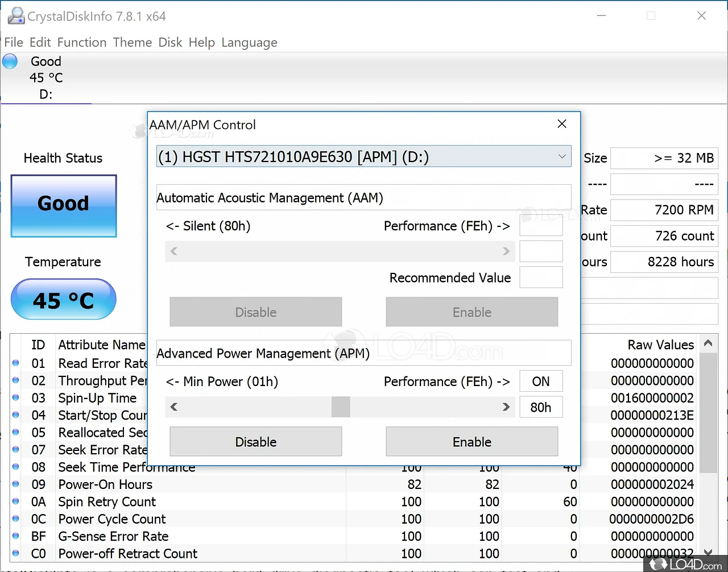Click the scroll down arrow of attribute list
Image resolution: width=728 pixels, height=572 pixels.
(x=708, y=552)
